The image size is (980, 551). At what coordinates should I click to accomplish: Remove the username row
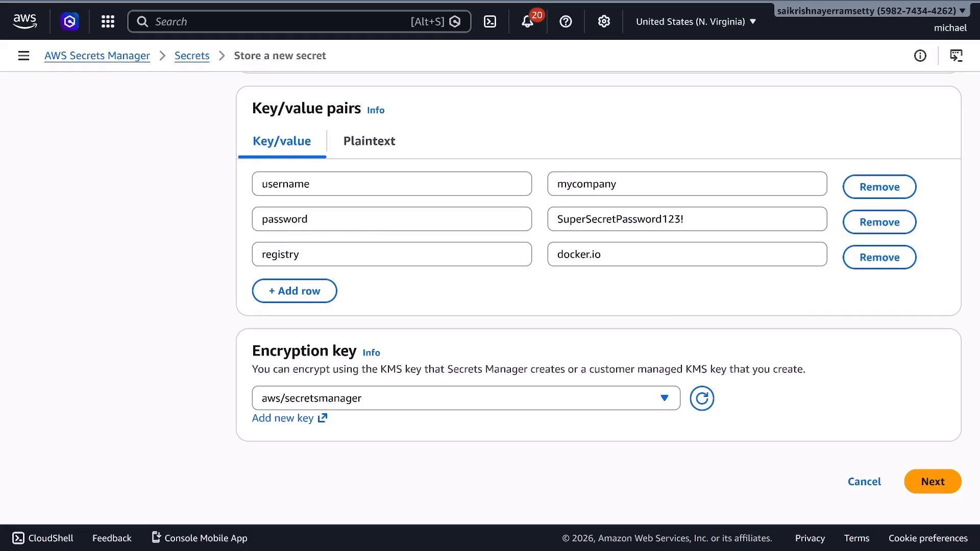[879, 187]
